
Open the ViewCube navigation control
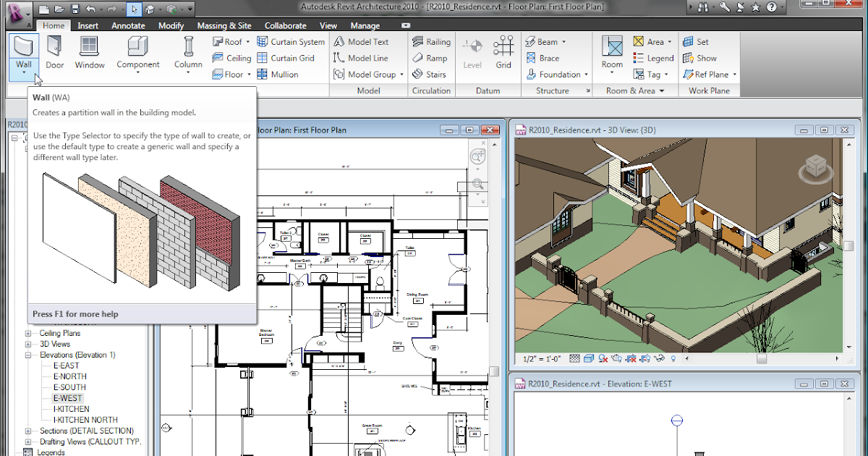(x=816, y=165)
